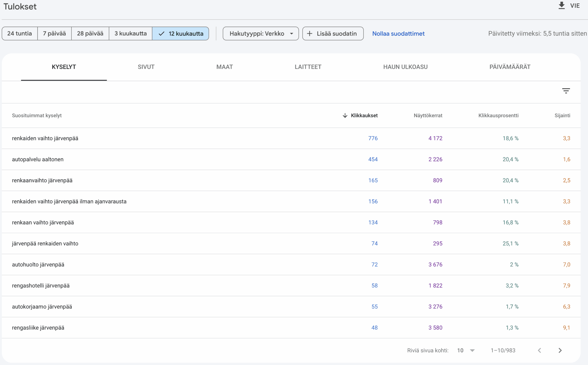The height and width of the screenshot is (365, 588).
Task: Click the sort arrow beside Klikkaukset
Action: tap(345, 115)
